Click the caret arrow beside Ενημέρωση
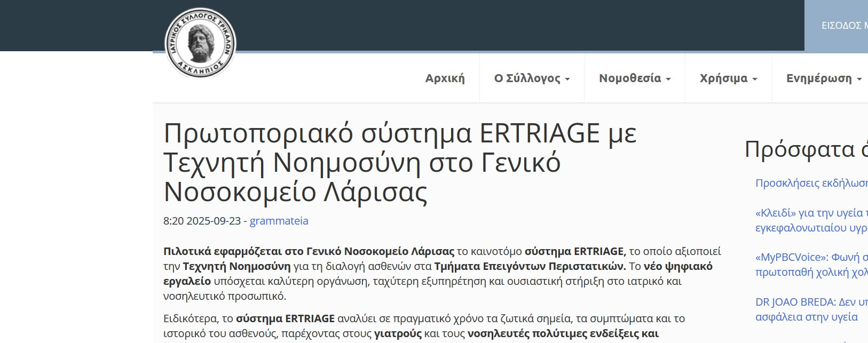 pyautogui.click(x=859, y=79)
